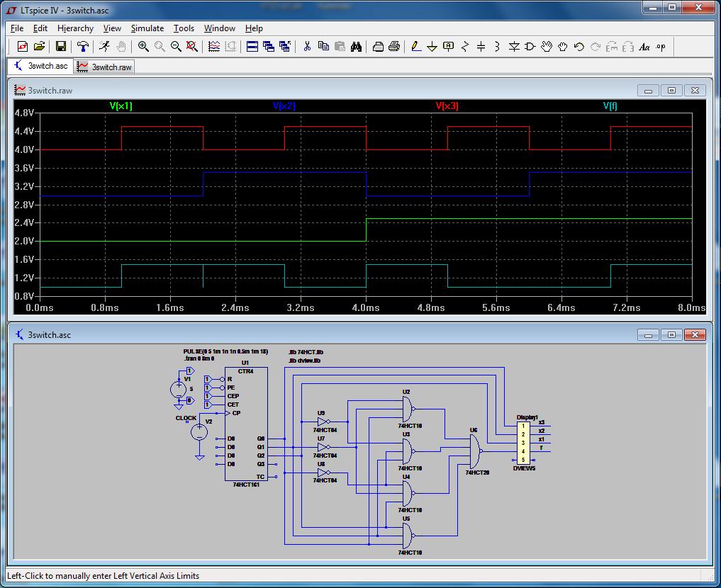This screenshot has height=588, width=721.
Task: Select the Draw Wire pencil tool
Action: pos(415,46)
